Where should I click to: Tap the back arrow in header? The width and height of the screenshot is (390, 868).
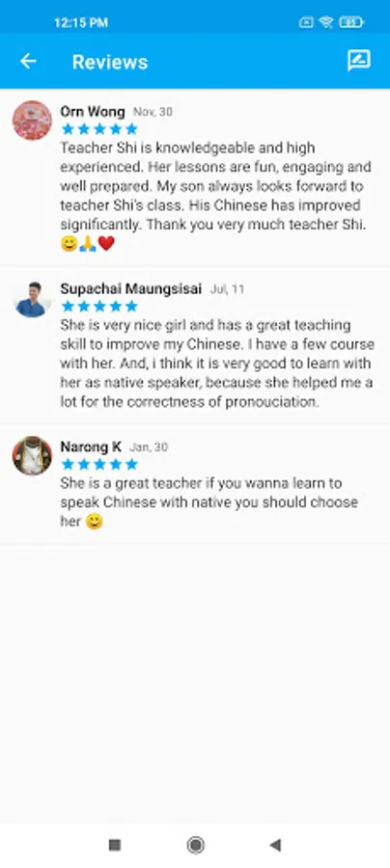point(28,61)
